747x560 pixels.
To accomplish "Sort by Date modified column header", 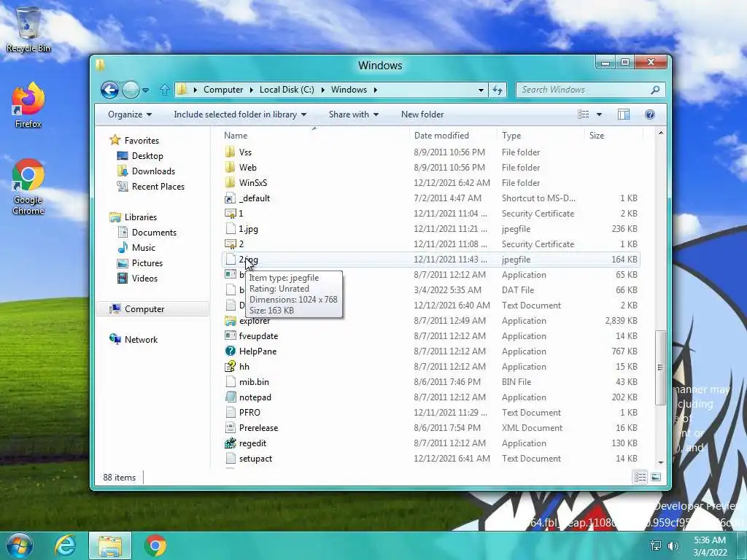I will click(x=441, y=135).
